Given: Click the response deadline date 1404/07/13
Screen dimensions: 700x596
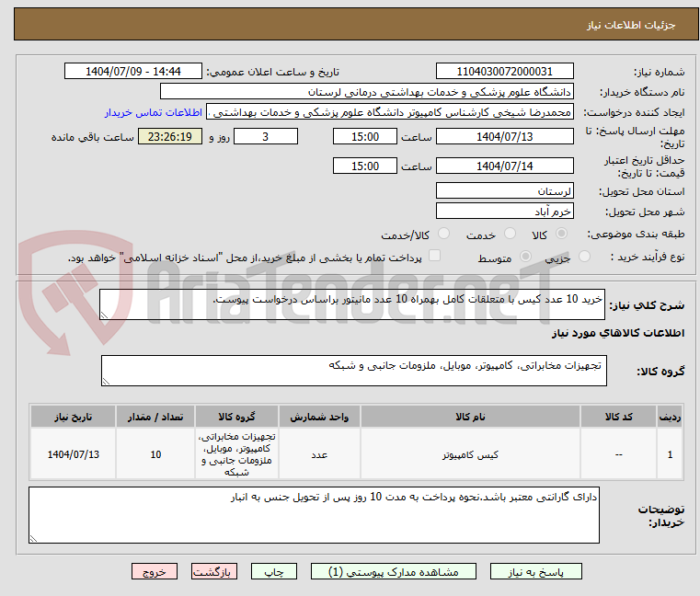Looking at the screenshot, I should click(504, 137).
